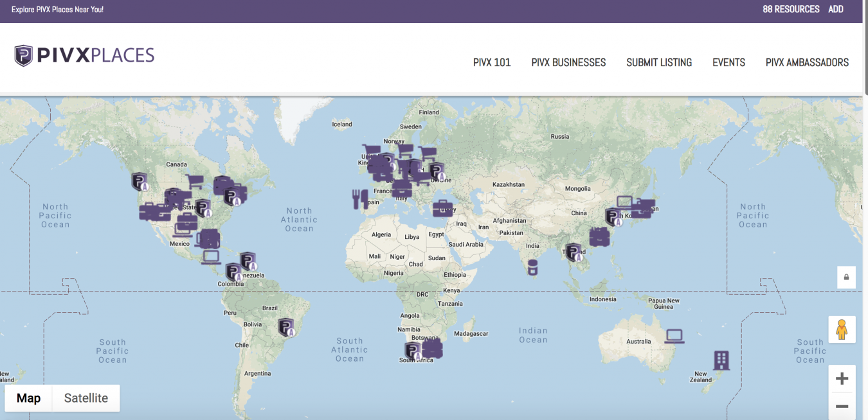The height and width of the screenshot is (420, 868).
Task: Click the clustered markers east of South Africa shield
Action: [433, 348]
